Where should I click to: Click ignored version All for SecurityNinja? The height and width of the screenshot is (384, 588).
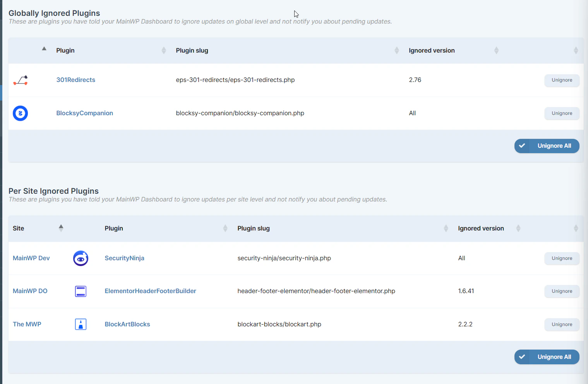(x=461, y=258)
